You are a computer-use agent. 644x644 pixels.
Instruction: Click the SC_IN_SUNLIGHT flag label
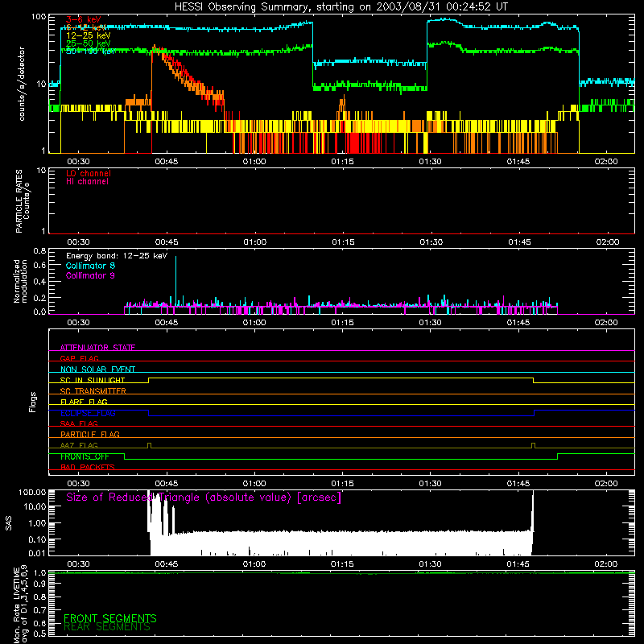pos(93,380)
